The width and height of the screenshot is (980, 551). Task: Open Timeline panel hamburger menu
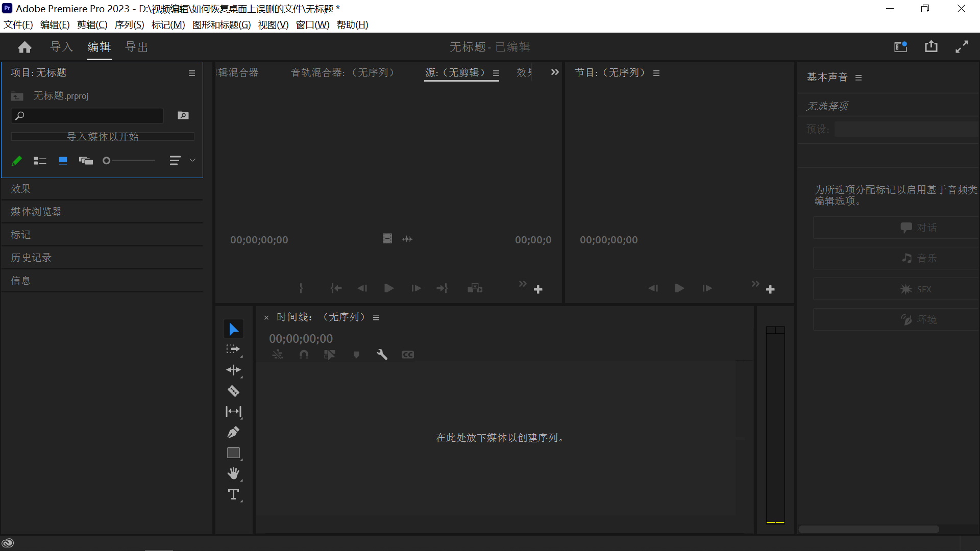coord(376,317)
